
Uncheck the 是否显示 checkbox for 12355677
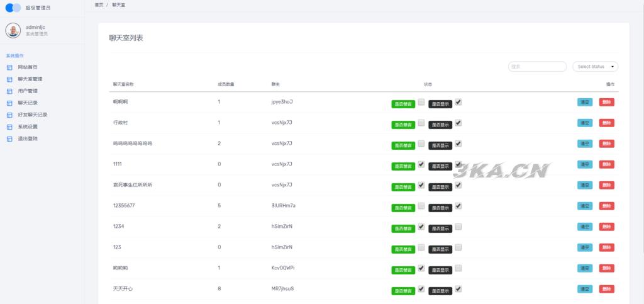pyautogui.click(x=458, y=206)
